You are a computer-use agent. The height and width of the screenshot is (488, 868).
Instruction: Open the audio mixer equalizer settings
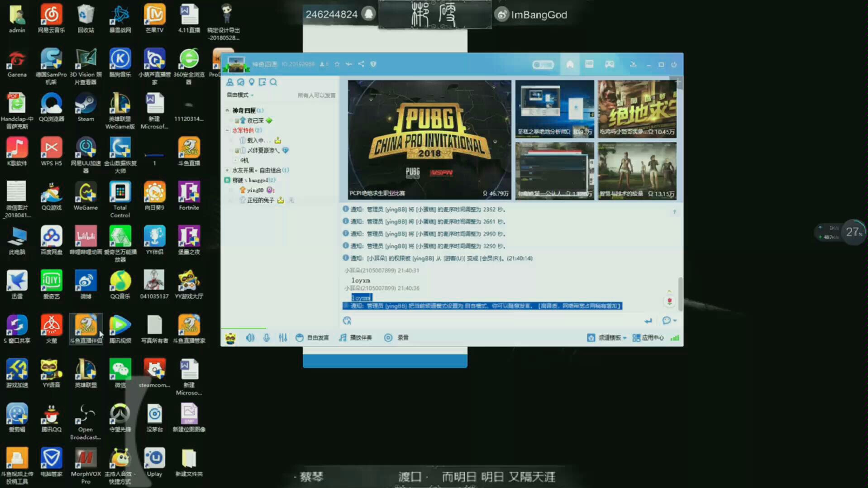pos(283,338)
